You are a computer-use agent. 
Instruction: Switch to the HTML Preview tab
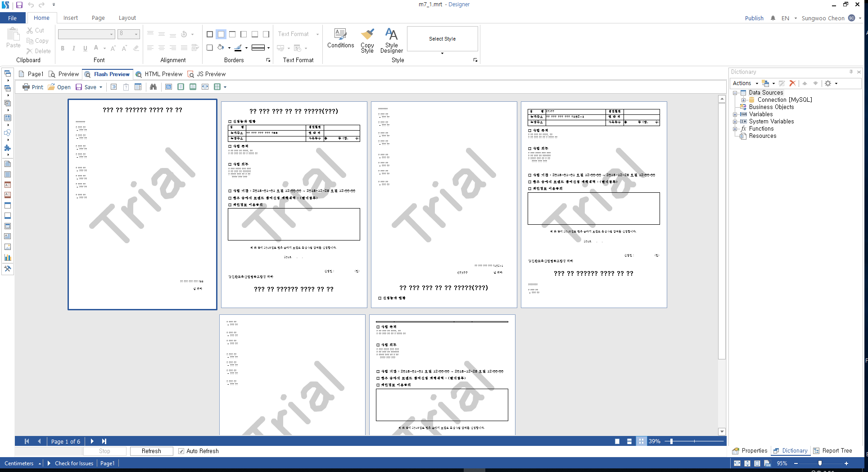point(159,74)
